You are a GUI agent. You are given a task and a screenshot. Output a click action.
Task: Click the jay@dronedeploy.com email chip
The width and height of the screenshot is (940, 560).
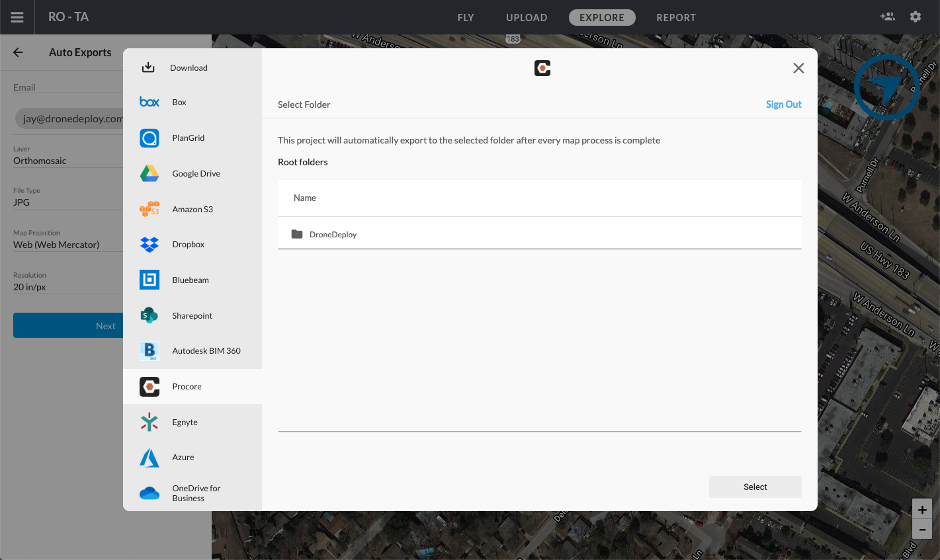(x=69, y=119)
